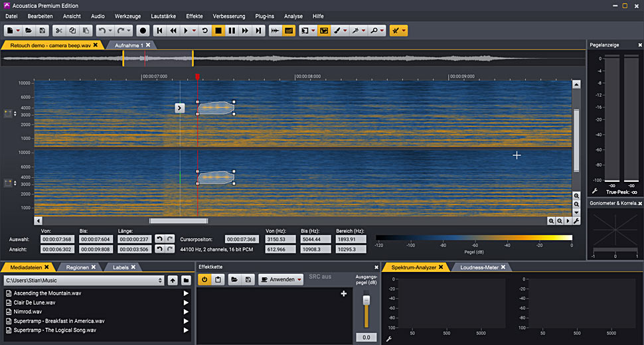Open the play button options dropdown arrow

pyautogui.click(x=195, y=31)
